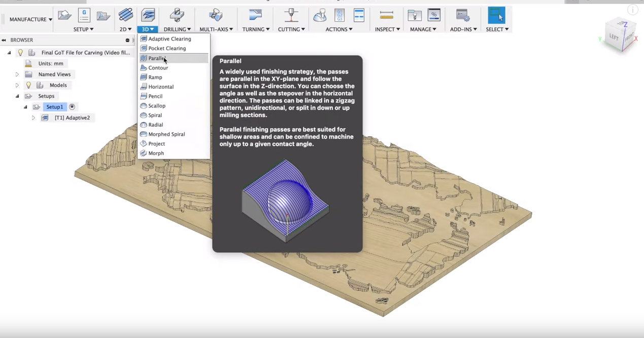
Task: Select Pencil in the 3D menu
Action: pyautogui.click(x=174, y=96)
